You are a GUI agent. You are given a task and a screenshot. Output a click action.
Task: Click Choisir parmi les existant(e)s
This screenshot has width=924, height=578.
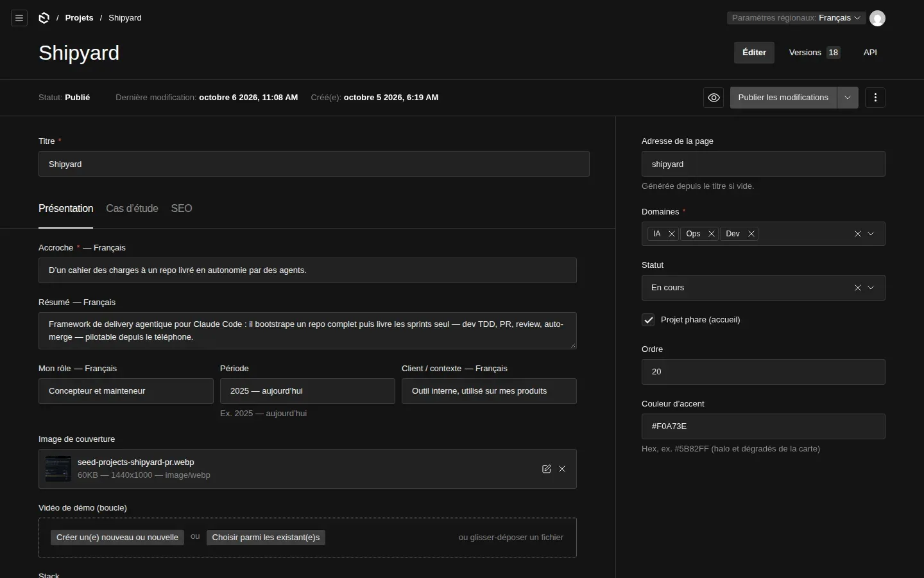point(266,538)
